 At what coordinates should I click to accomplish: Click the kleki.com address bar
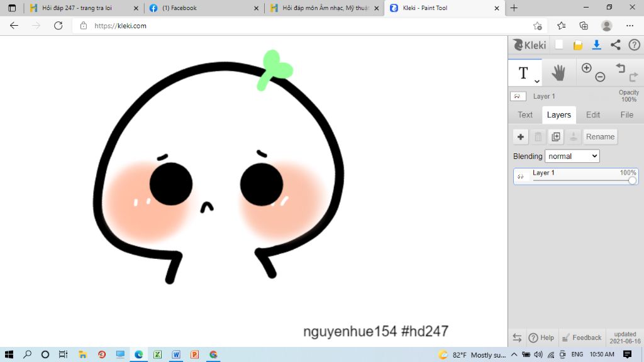tap(308, 25)
